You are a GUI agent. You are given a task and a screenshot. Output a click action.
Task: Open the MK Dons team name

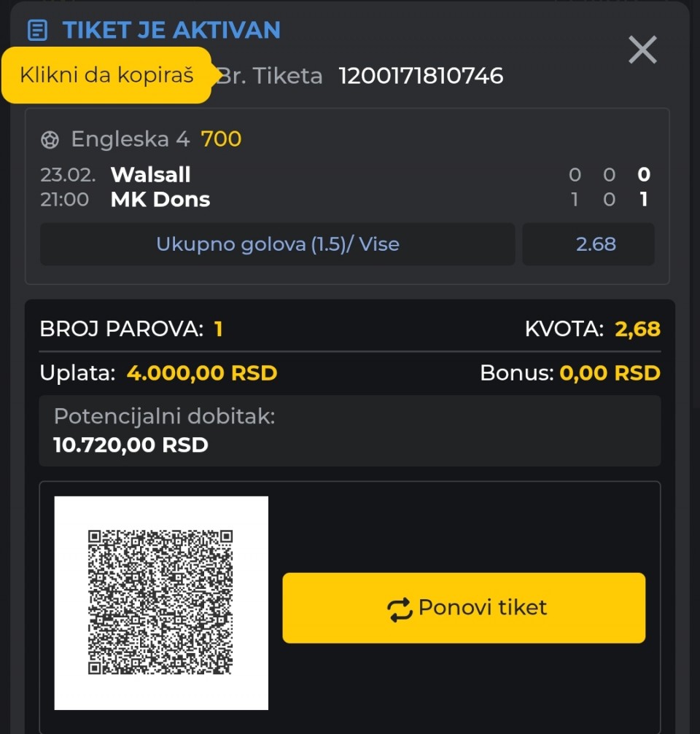160,200
